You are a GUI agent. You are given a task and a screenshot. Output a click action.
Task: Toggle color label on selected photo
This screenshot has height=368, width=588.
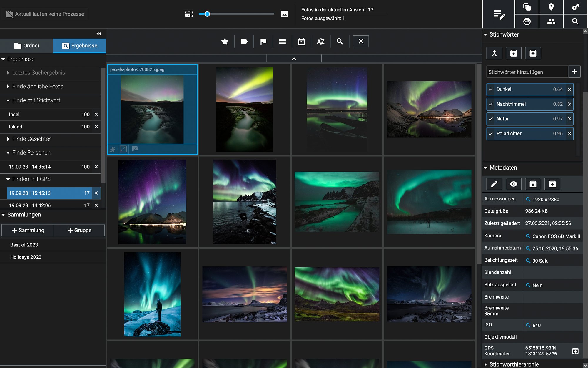123,149
